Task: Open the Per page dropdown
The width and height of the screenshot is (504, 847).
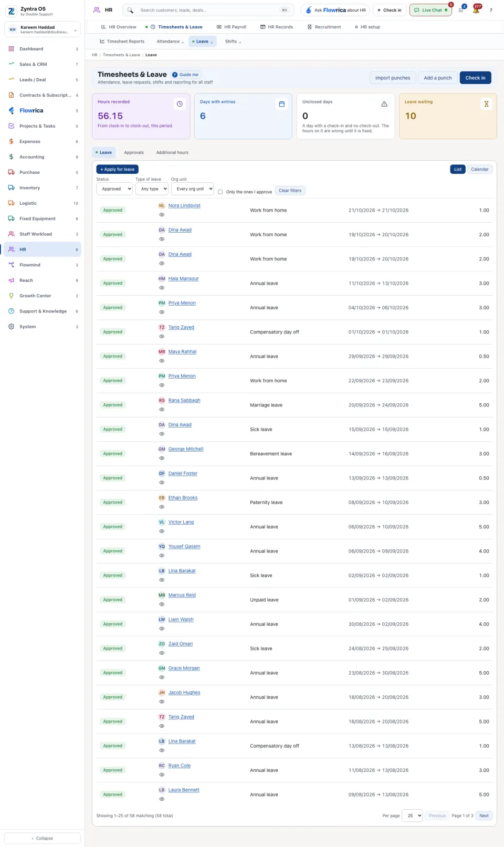Action: coord(412,815)
